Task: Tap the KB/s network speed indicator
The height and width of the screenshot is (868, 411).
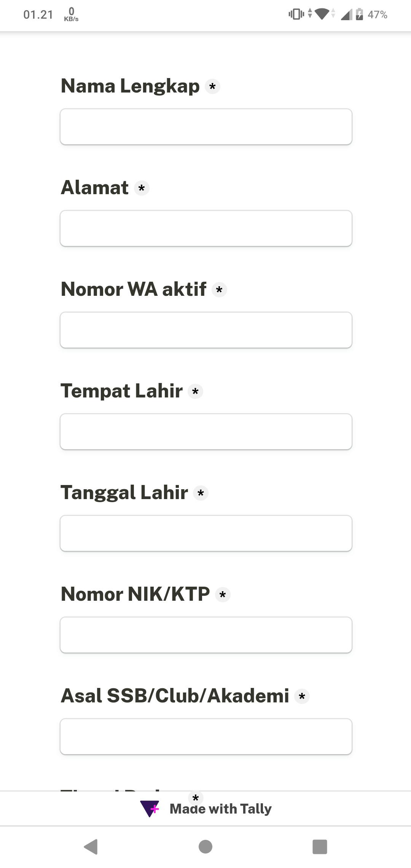Action: (x=71, y=14)
